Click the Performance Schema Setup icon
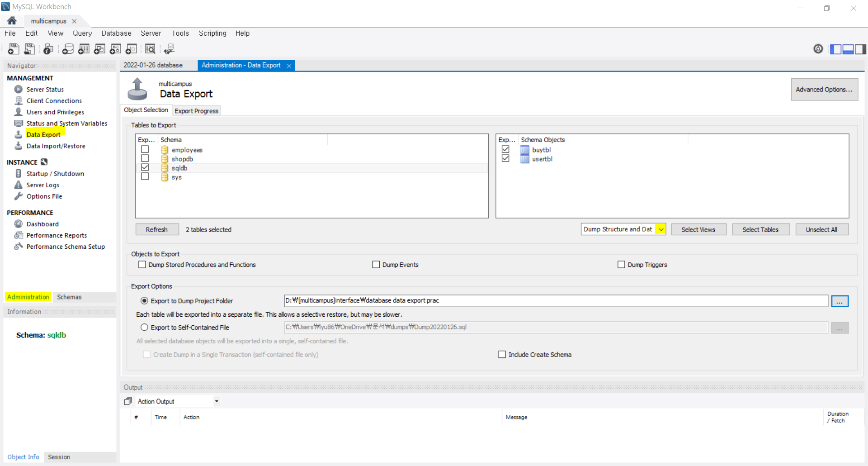 click(x=19, y=246)
